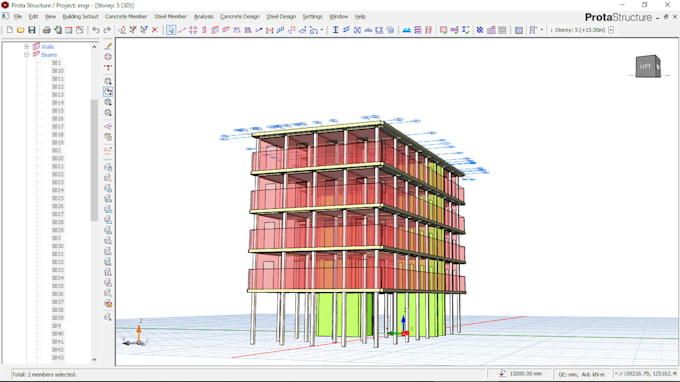Activate the highlighted Select pointer tool
This screenshot has width=680, height=382.
pyautogui.click(x=171, y=30)
